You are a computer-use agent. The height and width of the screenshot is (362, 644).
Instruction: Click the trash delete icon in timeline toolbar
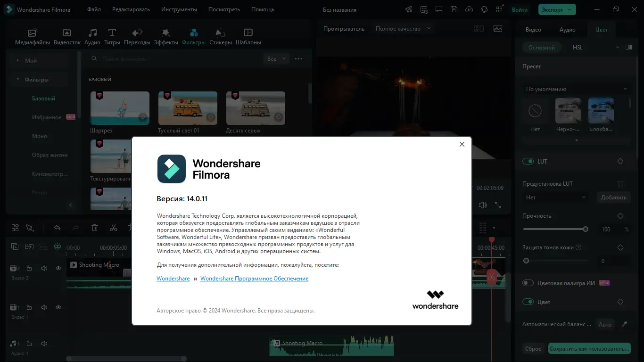(x=95, y=228)
